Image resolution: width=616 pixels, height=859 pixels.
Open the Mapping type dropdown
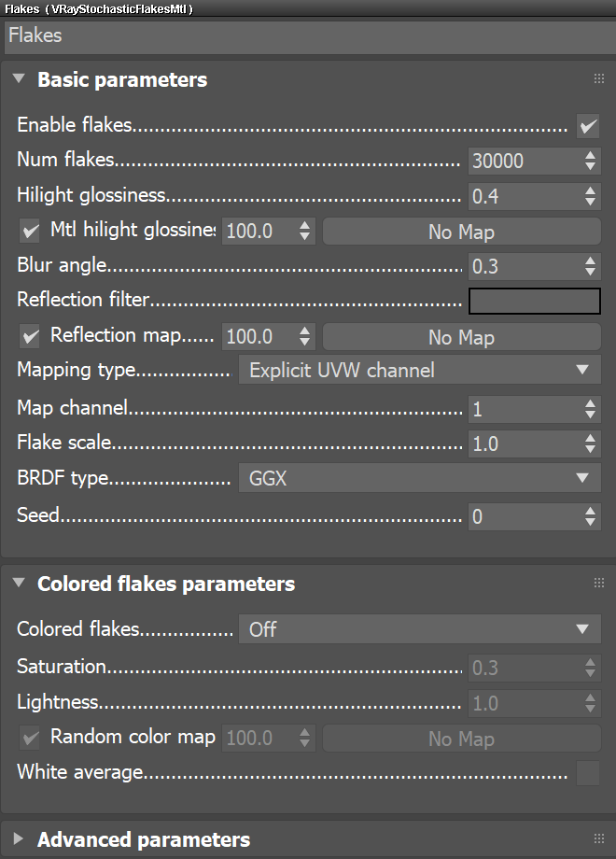point(419,370)
